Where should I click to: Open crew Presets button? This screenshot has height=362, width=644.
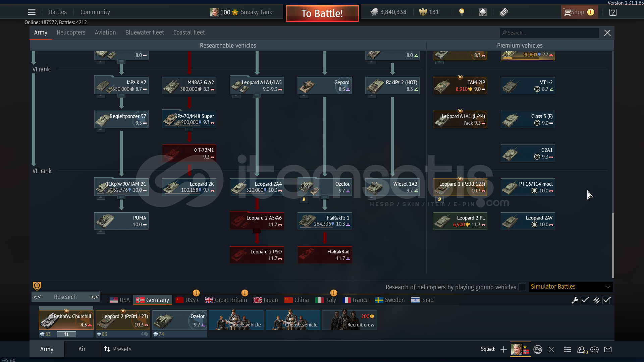click(118, 349)
